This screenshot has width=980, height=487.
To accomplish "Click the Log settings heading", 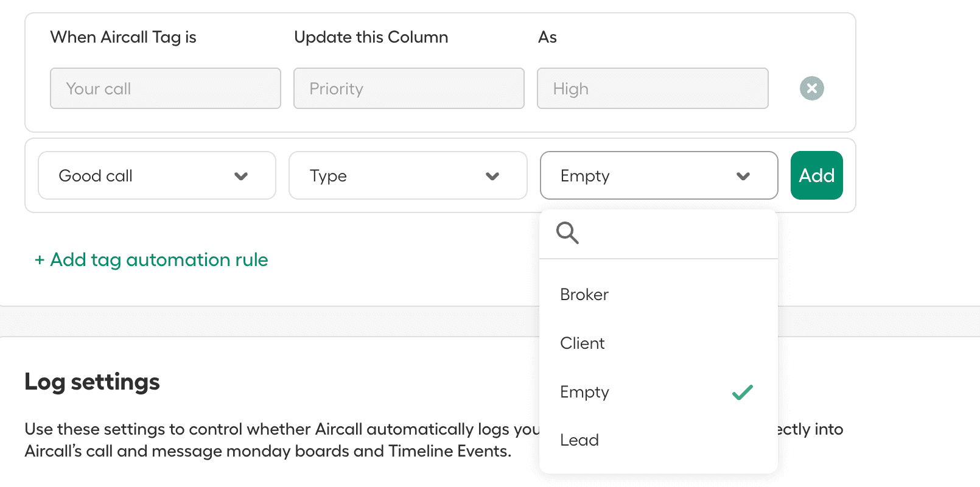I will point(92,382).
